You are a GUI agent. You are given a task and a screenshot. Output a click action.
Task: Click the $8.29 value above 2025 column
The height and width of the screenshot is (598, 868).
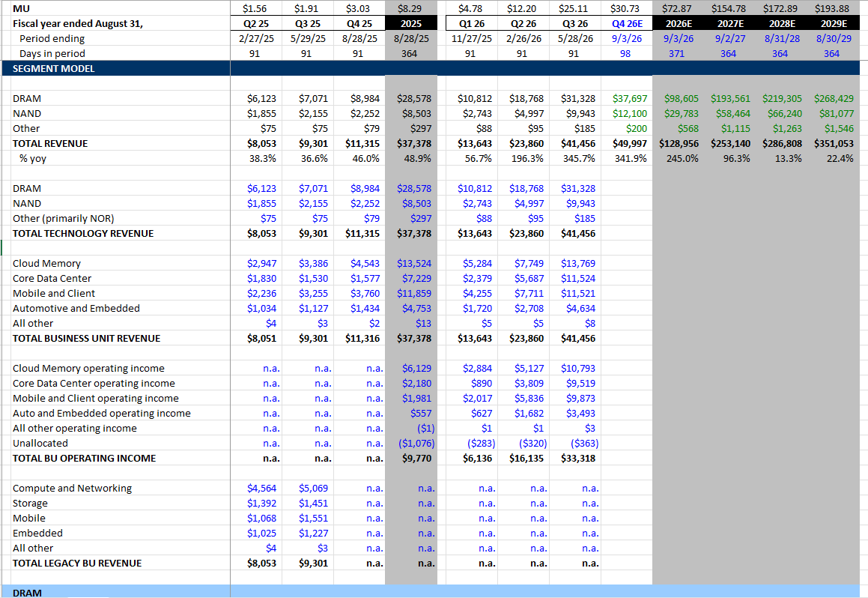pos(410,9)
